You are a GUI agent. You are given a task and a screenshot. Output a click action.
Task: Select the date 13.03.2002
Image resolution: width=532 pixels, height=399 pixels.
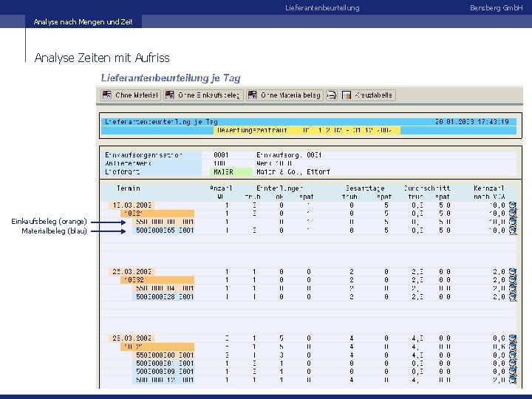(132, 205)
